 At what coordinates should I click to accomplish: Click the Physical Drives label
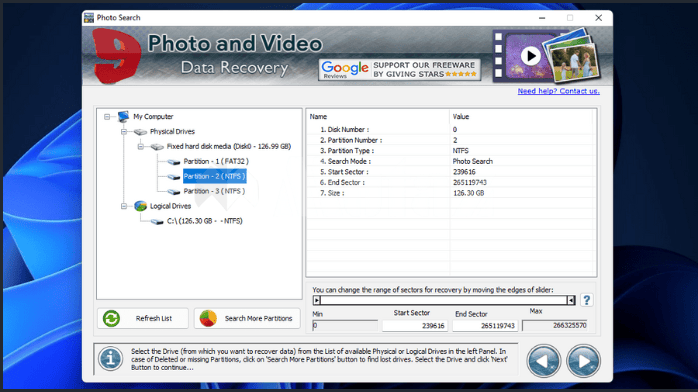(172, 132)
